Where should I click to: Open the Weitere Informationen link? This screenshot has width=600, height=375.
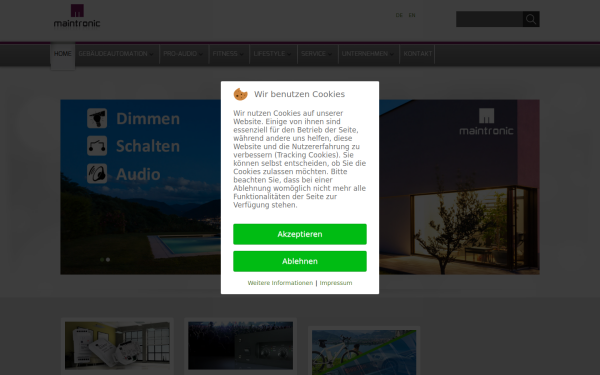tap(280, 283)
